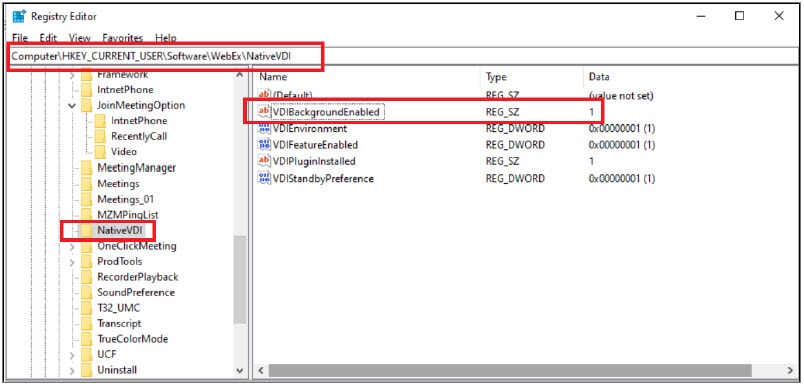Click the Name column header
Viewport: 804px width, 384px height.
368,77
